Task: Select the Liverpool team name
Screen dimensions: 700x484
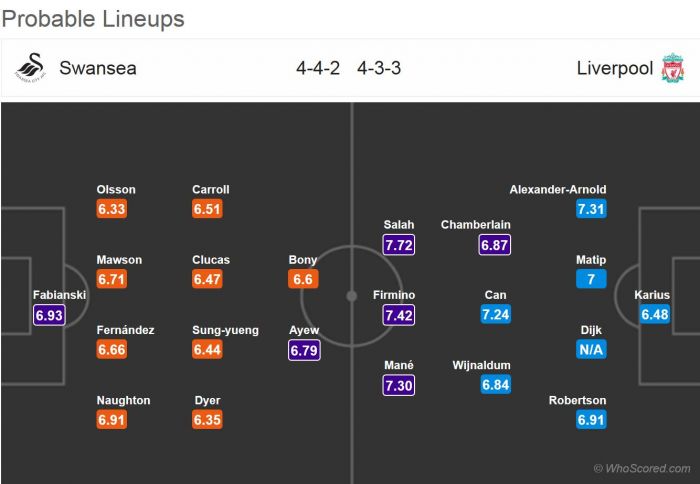Action: point(614,69)
